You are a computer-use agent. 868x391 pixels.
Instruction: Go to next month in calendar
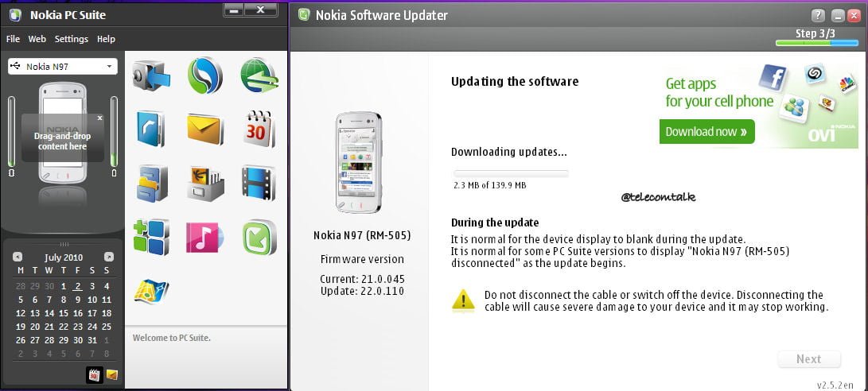coord(108,257)
